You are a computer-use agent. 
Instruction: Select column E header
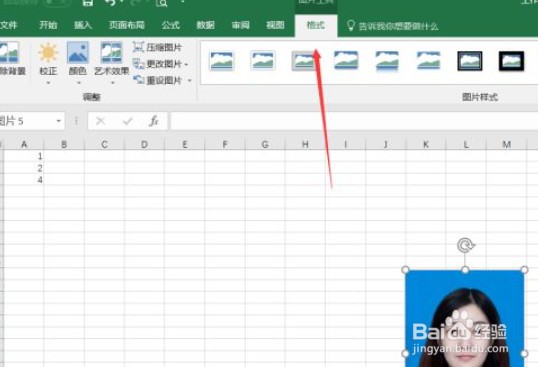[185, 144]
